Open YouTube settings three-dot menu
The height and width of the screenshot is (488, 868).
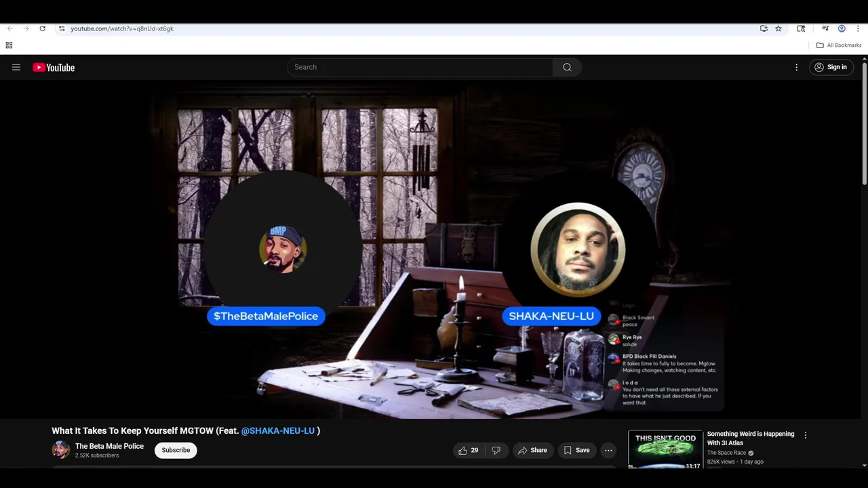[797, 67]
